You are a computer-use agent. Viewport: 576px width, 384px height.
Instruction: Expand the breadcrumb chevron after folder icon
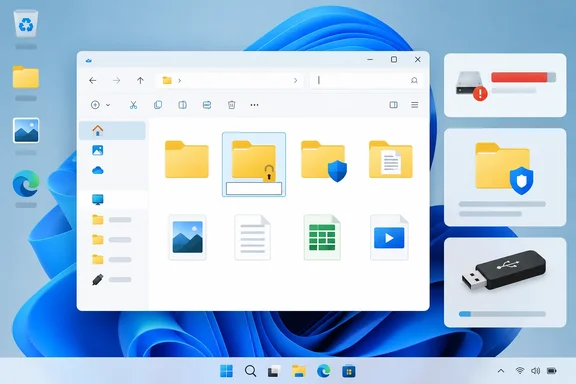[180, 80]
